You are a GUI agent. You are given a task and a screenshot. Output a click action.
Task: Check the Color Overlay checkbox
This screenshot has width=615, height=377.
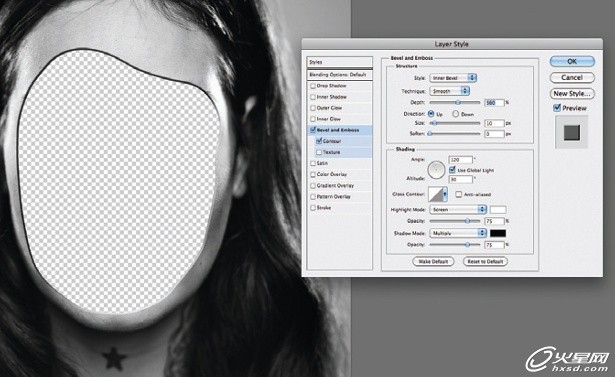313,174
